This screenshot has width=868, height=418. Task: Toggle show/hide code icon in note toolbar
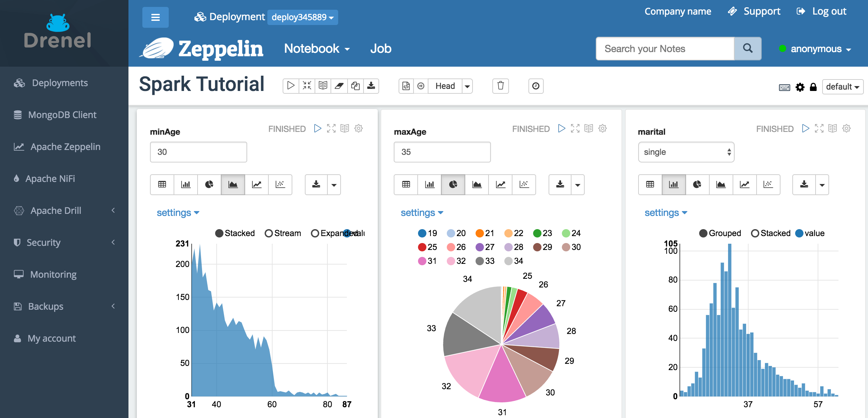(307, 86)
